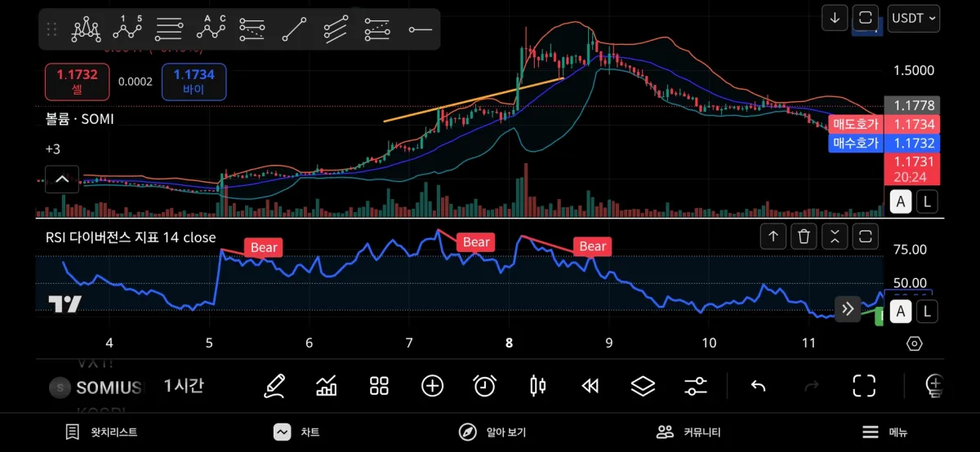Select the parallel channel tool
This screenshot has height=452, width=980.
(x=336, y=30)
